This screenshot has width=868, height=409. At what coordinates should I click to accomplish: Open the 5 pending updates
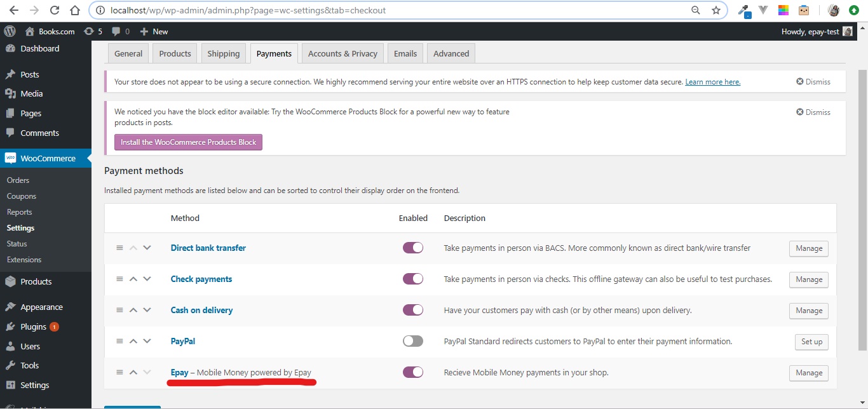click(x=93, y=31)
